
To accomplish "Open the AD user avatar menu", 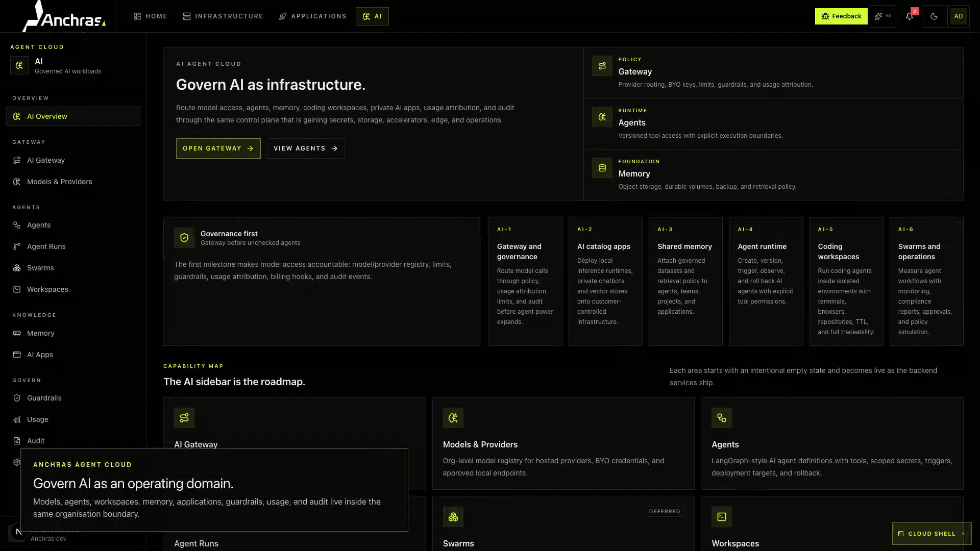I will 958,16.
